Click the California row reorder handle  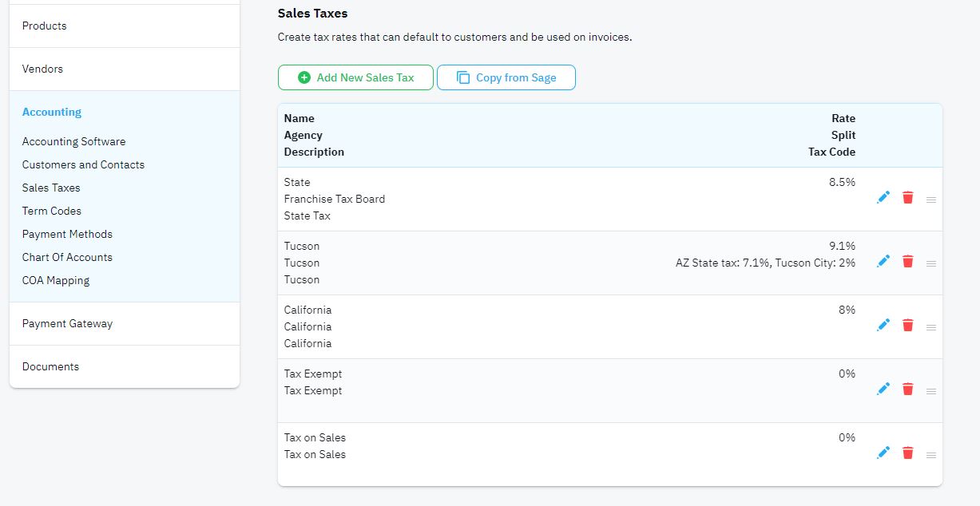click(x=931, y=327)
